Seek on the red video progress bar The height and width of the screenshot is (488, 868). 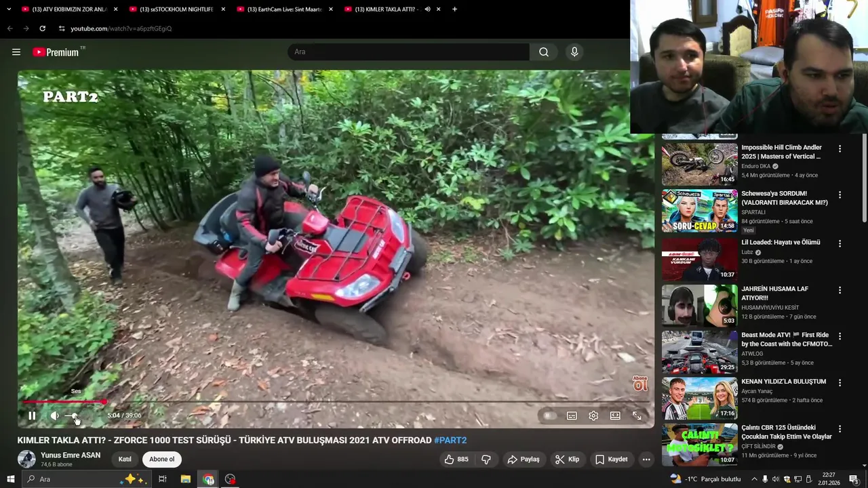click(336, 402)
